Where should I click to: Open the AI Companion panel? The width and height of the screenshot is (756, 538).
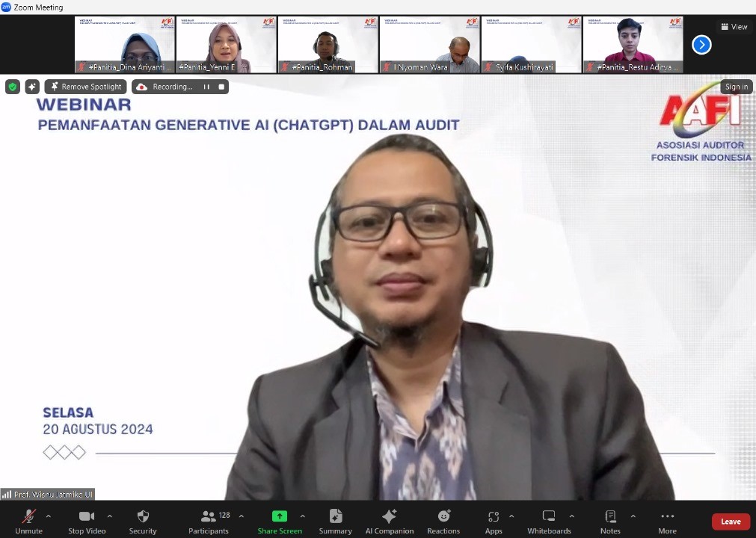pos(389,516)
